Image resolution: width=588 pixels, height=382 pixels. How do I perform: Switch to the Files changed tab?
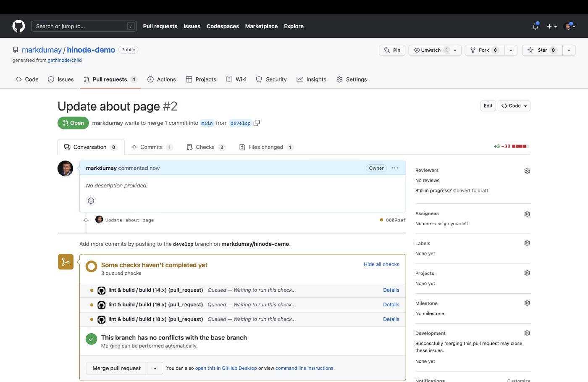pos(266,147)
